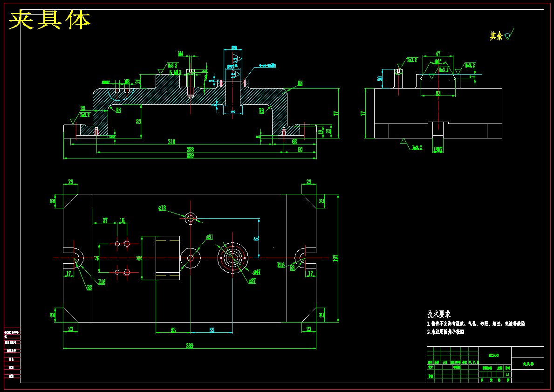Select the M8 thread callout
Screen dimensions: 554x392
[x=127, y=82]
